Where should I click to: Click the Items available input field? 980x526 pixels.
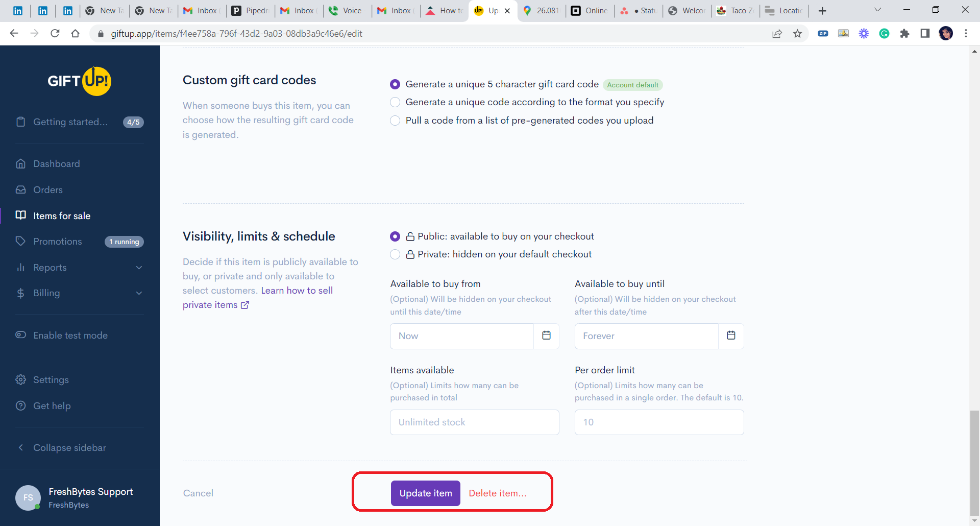coord(474,422)
